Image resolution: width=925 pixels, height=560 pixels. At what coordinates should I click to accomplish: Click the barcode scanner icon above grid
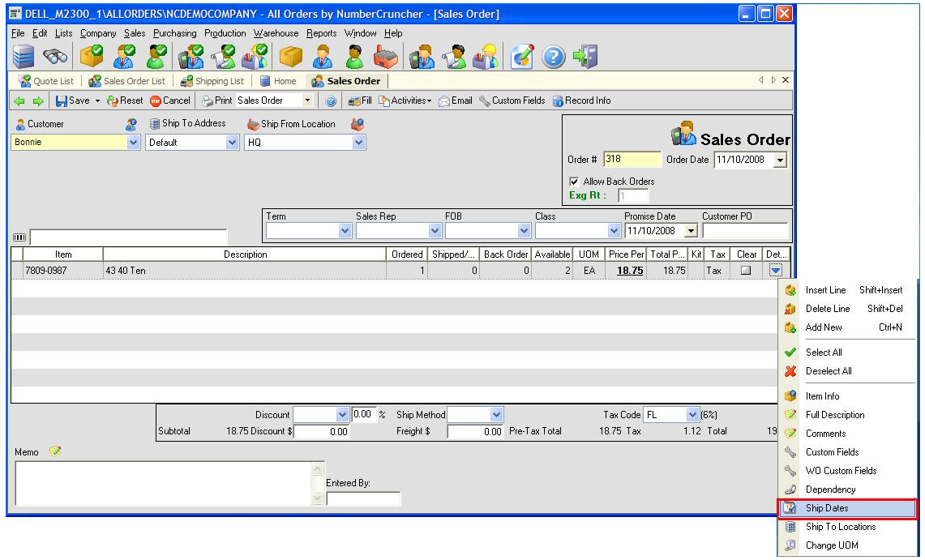[x=19, y=237]
